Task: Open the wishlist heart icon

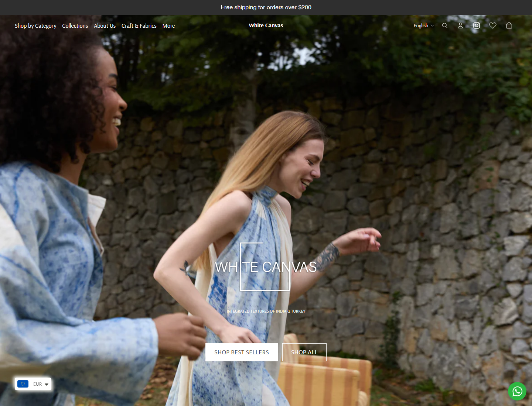Action: [x=493, y=25]
